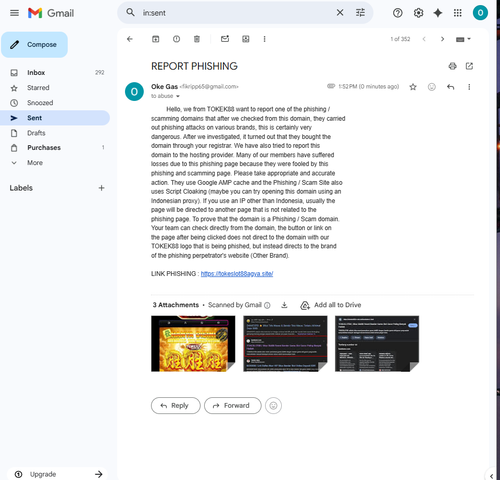Report spam on this email

(x=176, y=39)
